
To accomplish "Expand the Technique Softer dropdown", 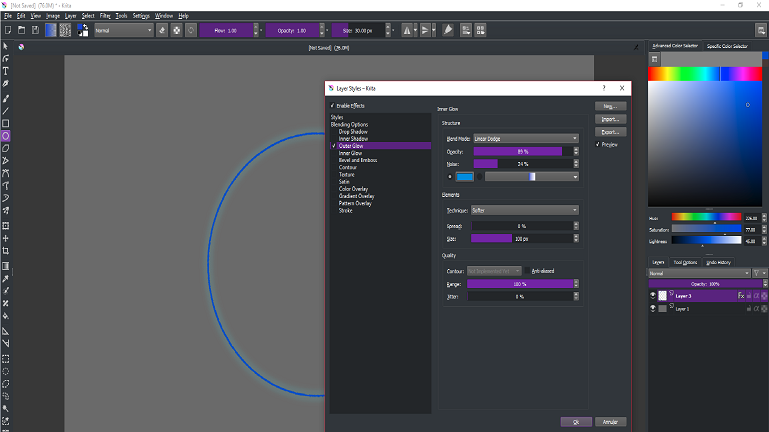I will click(x=523, y=210).
